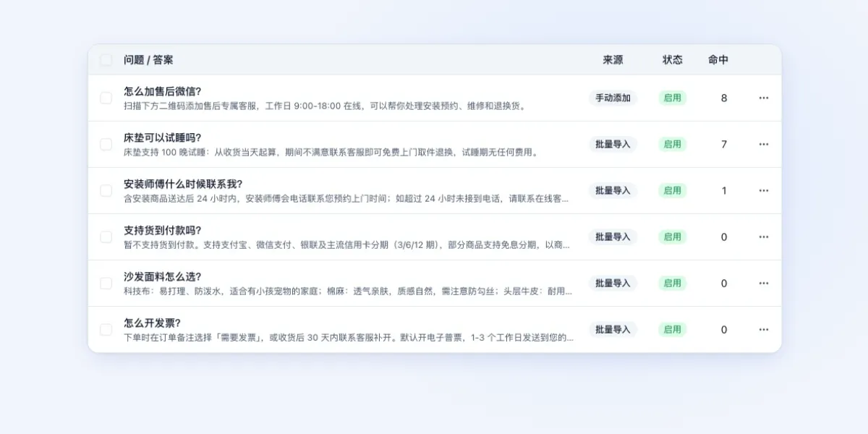This screenshot has height=434, width=868.
Task: Click 启用 status of 怎么开发票
Action: 673,329
